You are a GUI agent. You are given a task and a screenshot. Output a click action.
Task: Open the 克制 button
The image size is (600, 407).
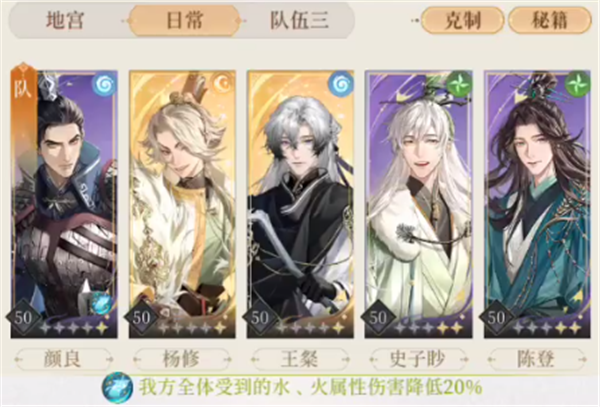pyautogui.click(x=463, y=21)
